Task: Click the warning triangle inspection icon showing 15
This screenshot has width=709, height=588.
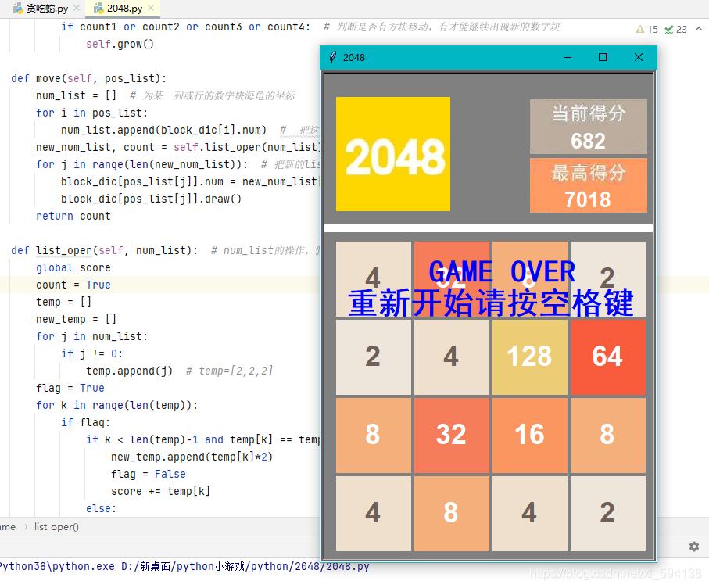Action: point(639,29)
